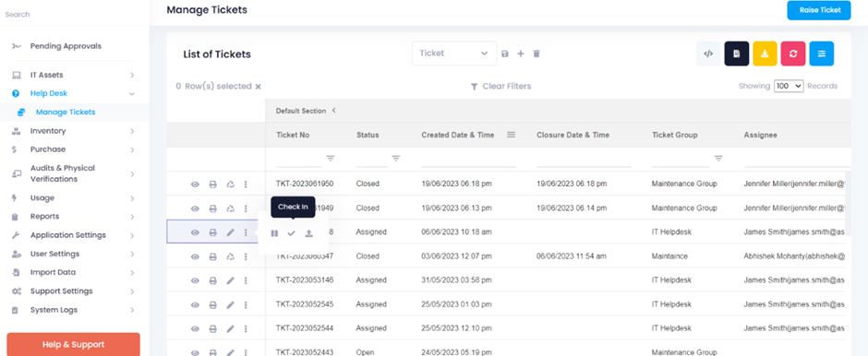Open the Created Date & Time column menu
The image size is (868, 356).
[x=511, y=135]
